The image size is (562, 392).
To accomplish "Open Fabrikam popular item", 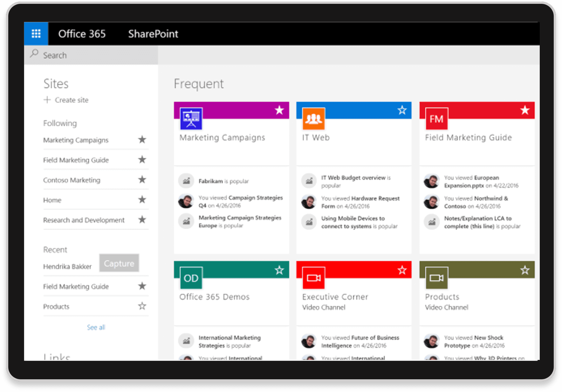I will tap(223, 181).
